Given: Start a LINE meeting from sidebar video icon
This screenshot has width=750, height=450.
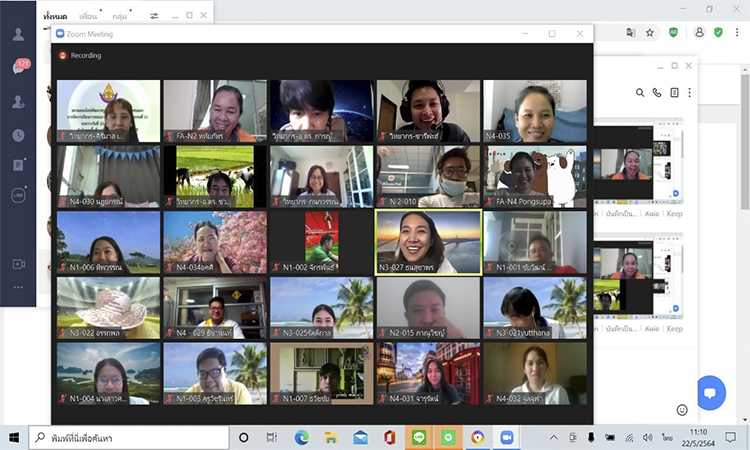Looking at the screenshot, I should (19, 264).
